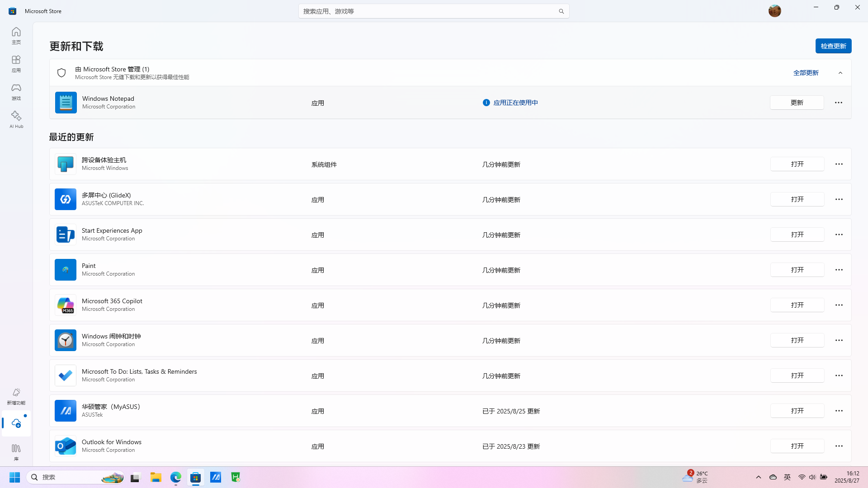The width and height of the screenshot is (868, 488).
Task: Click the Windows Notepad app icon
Action: (x=66, y=103)
